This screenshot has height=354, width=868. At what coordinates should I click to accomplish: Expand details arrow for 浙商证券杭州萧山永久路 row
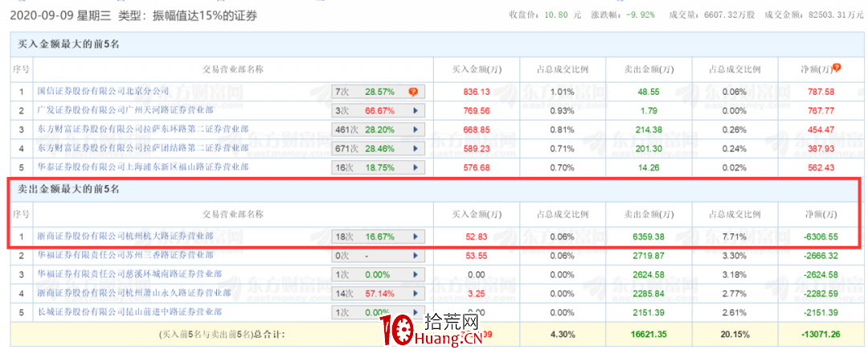pyautogui.click(x=416, y=294)
